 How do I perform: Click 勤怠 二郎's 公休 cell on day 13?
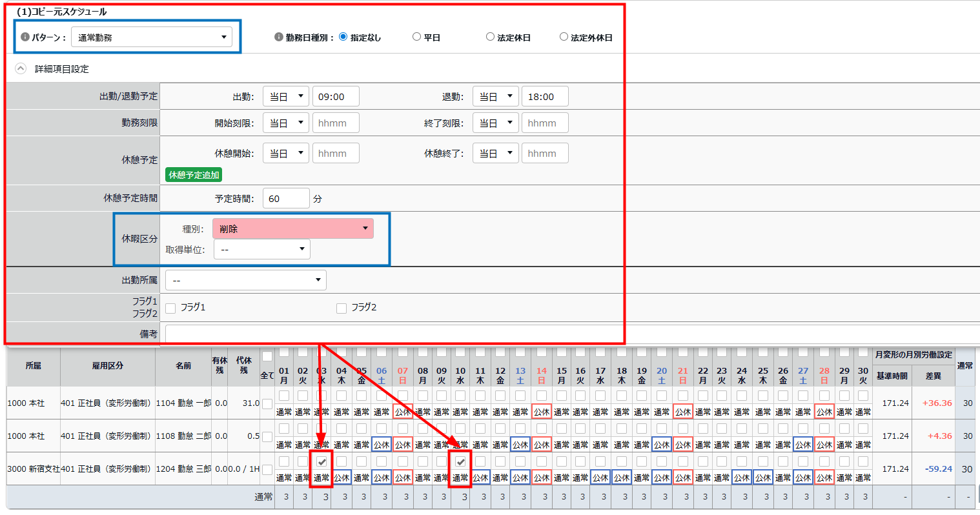(x=520, y=445)
